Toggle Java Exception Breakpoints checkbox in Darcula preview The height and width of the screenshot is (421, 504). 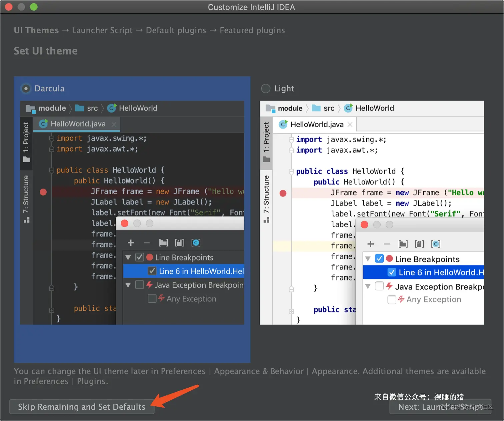(140, 285)
